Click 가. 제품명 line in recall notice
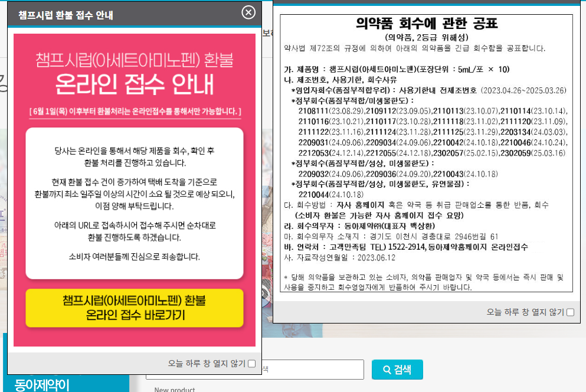The image size is (586, 392). pyautogui.click(x=397, y=70)
